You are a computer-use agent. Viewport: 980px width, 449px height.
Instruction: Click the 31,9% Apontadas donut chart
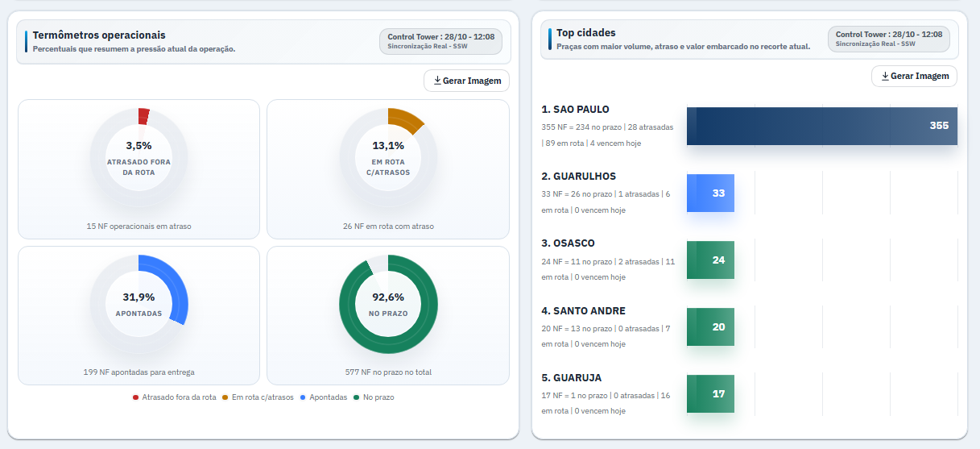(x=139, y=303)
